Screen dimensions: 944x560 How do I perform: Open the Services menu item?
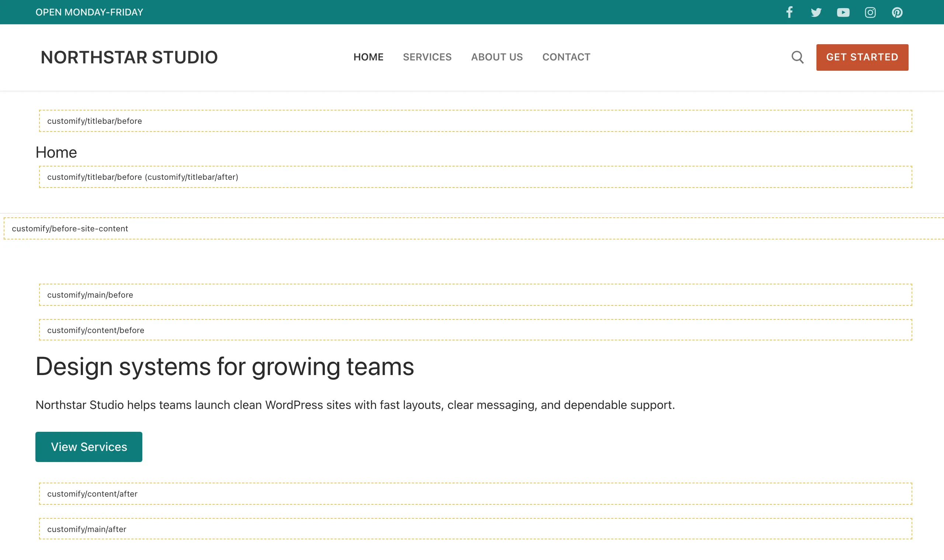(x=427, y=57)
